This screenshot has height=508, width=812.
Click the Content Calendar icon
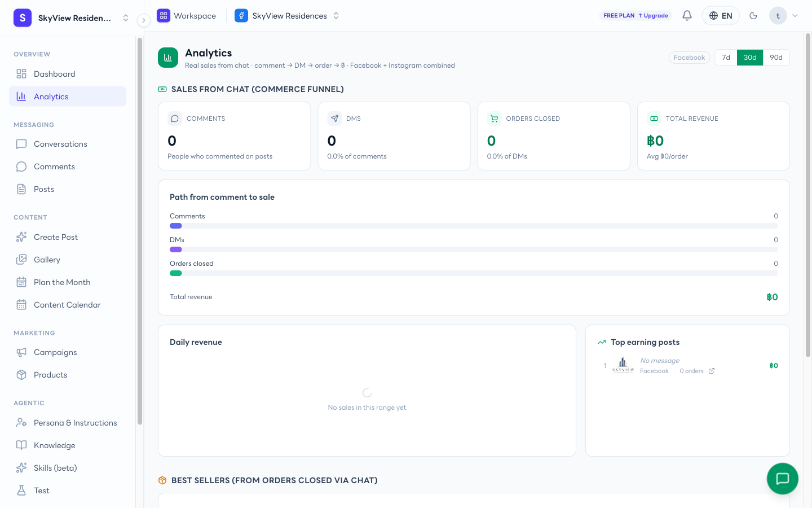pyautogui.click(x=21, y=305)
